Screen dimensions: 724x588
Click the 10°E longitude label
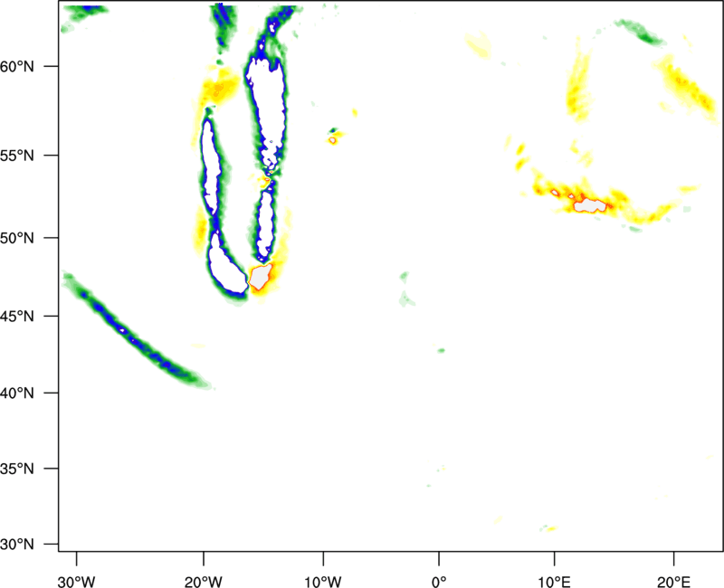(x=554, y=582)
